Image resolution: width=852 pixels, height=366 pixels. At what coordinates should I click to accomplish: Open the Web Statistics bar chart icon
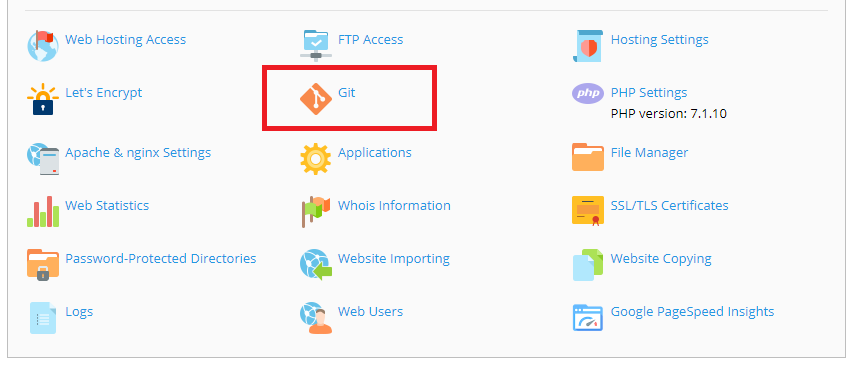[43, 212]
